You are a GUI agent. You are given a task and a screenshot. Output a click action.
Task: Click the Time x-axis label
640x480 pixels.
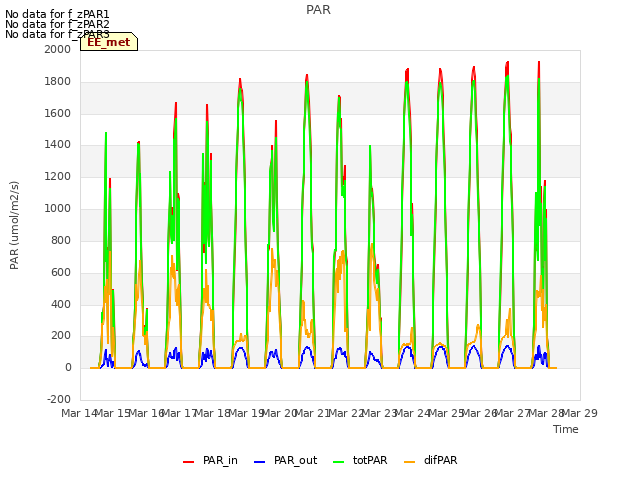(566, 429)
